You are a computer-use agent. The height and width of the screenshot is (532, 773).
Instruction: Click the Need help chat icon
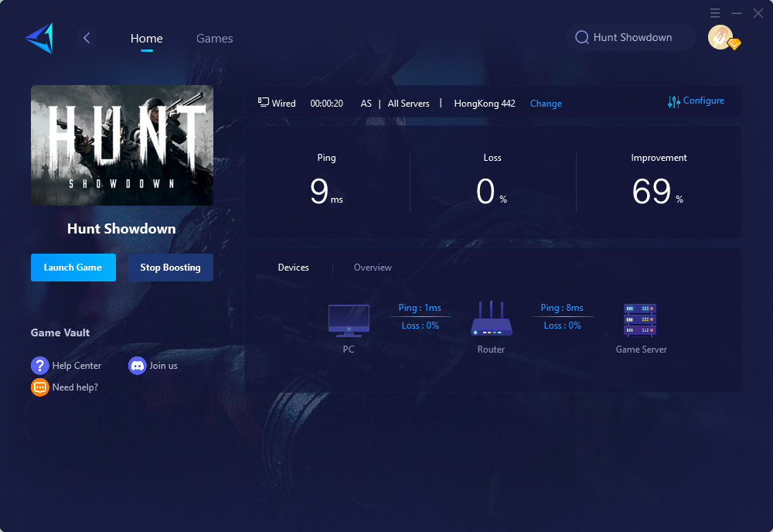pyautogui.click(x=40, y=387)
